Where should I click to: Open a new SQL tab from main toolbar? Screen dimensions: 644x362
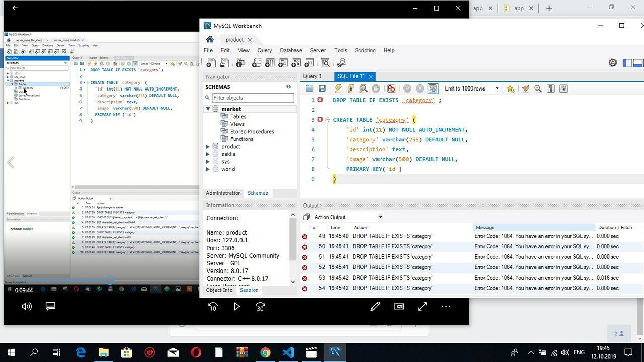click(211, 63)
